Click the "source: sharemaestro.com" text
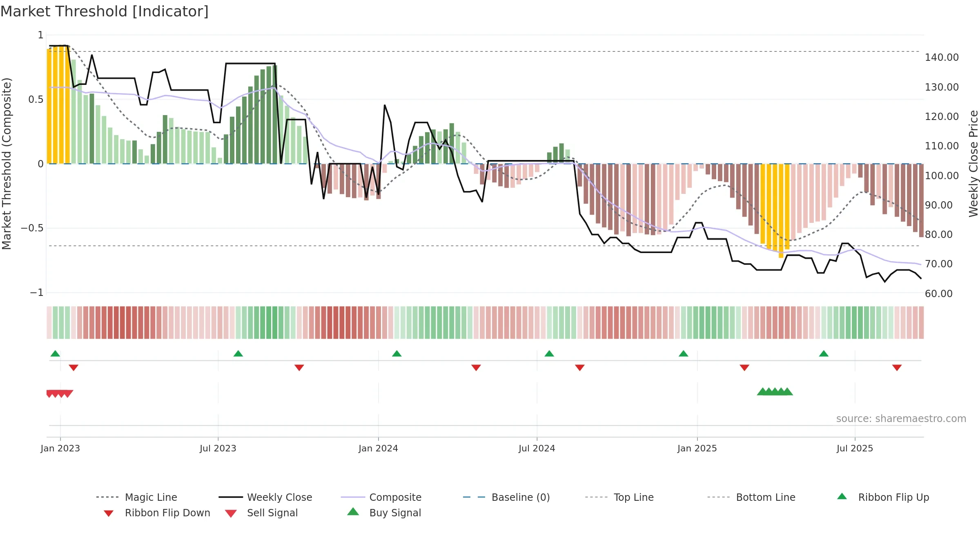The height and width of the screenshot is (551, 980). (x=901, y=419)
